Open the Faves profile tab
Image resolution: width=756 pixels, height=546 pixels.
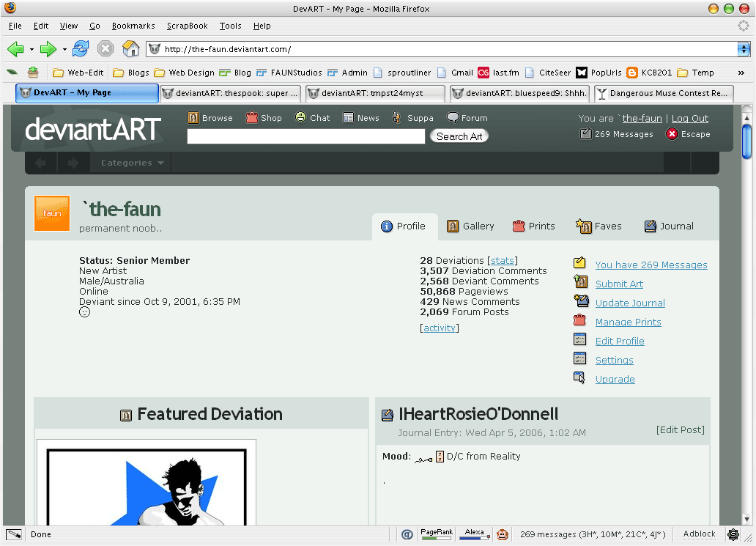point(598,226)
